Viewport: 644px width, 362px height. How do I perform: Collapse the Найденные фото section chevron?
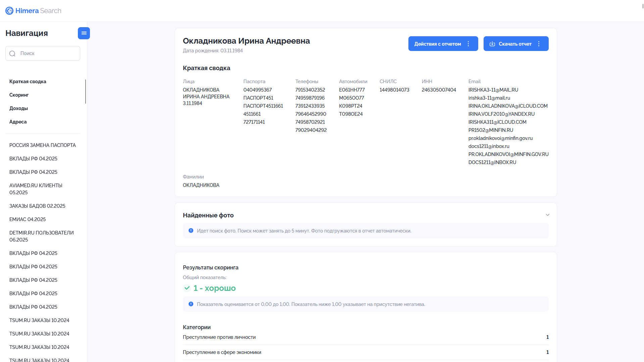coord(548,215)
